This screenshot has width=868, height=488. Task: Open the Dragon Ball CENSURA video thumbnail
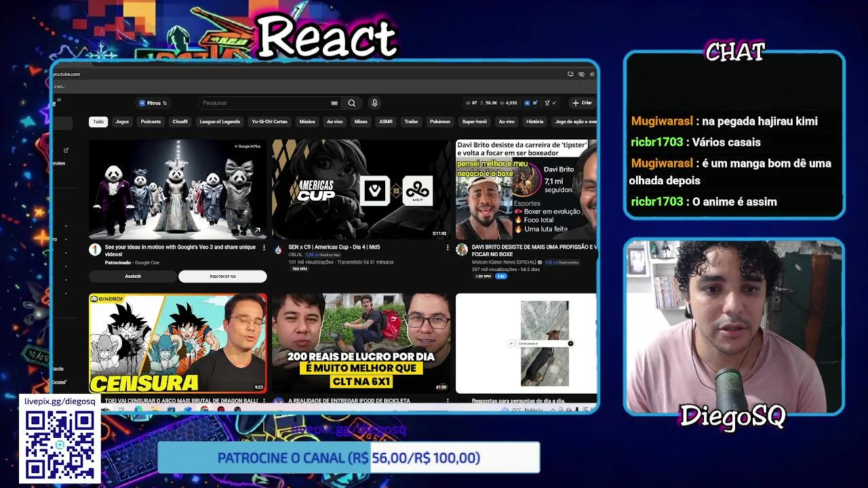point(178,343)
